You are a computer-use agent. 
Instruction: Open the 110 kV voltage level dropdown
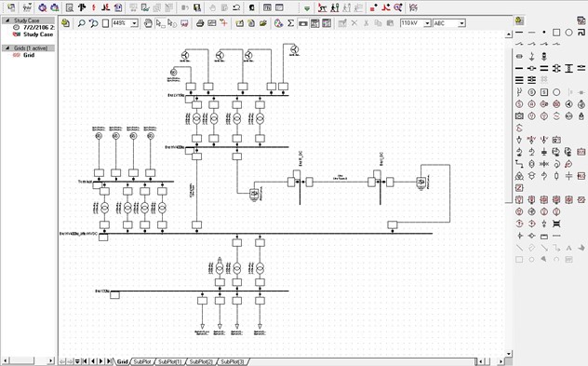pos(427,23)
